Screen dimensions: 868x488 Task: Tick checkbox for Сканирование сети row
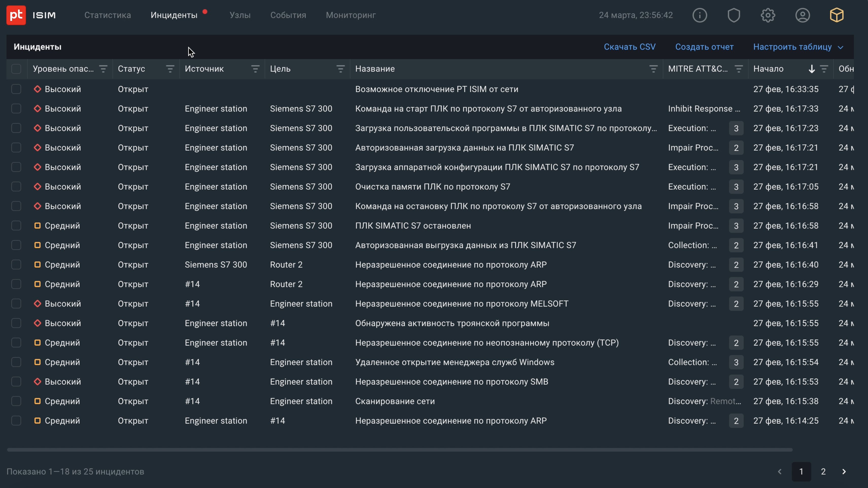[x=16, y=401]
